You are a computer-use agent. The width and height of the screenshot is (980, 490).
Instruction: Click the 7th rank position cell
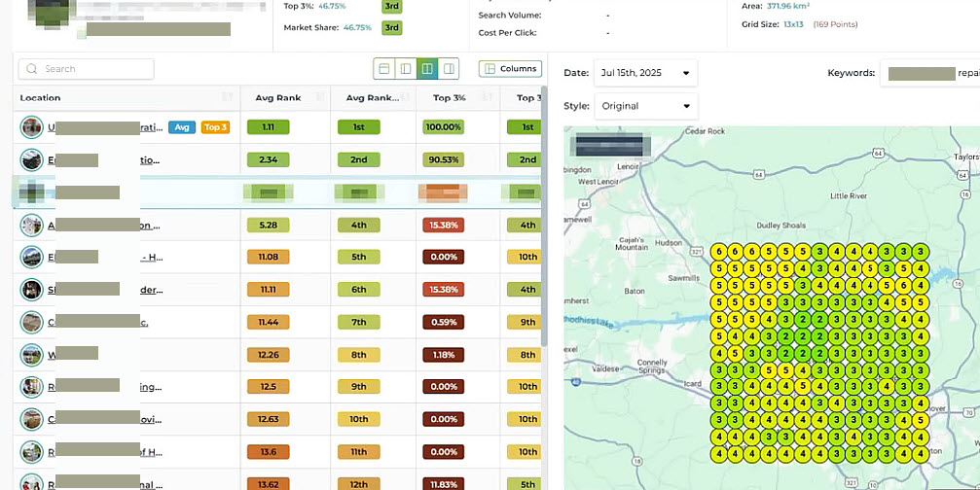[x=359, y=322]
